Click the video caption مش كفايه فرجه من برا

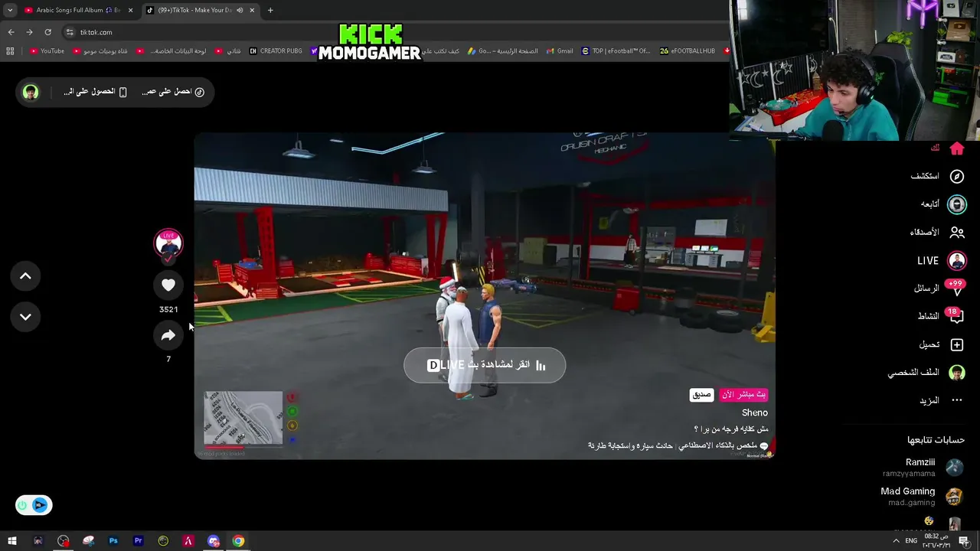pyautogui.click(x=731, y=429)
